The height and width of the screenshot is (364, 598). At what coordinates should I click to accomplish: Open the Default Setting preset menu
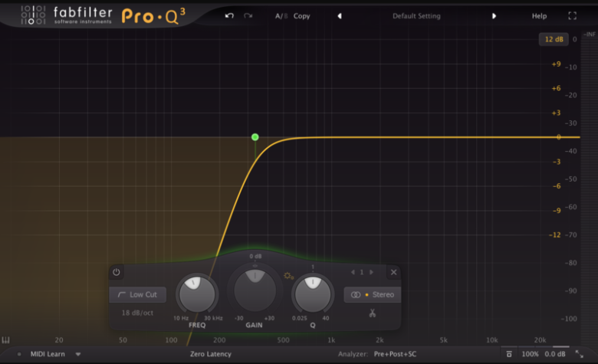(416, 16)
